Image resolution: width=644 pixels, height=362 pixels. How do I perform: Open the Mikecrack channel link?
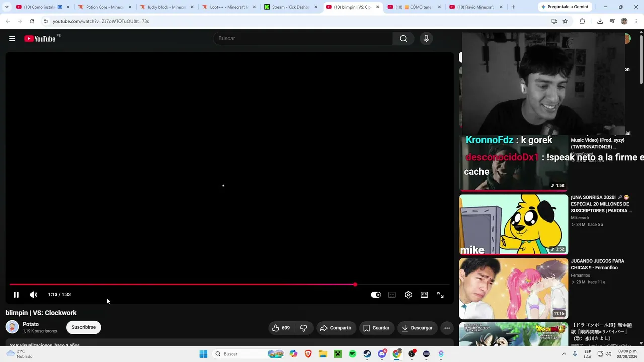click(x=580, y=218)
